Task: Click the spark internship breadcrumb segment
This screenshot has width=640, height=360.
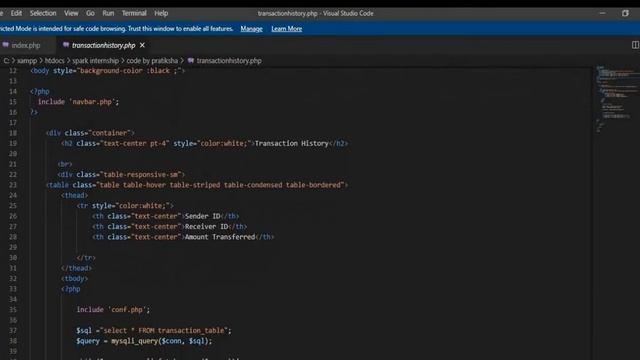Action: tap(96, 61)
